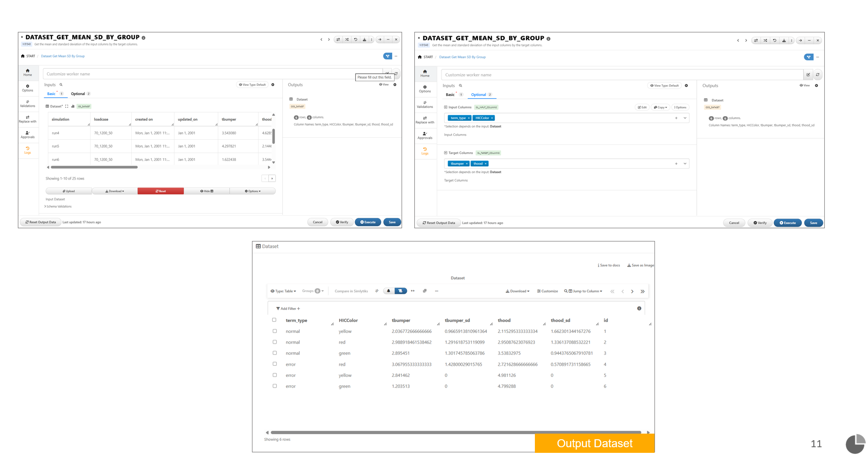
Task: Check the row checkbox for normal yellow
Action: pyautogui.click(x=274, y=331)
